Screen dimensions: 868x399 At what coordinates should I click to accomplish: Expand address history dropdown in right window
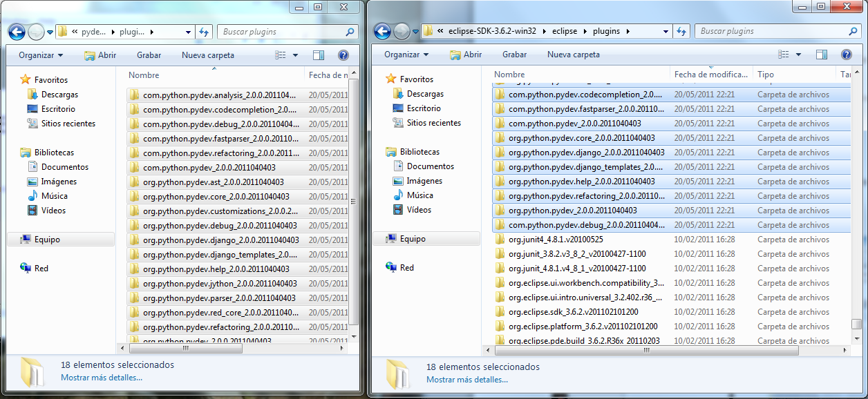click(666, 32)
